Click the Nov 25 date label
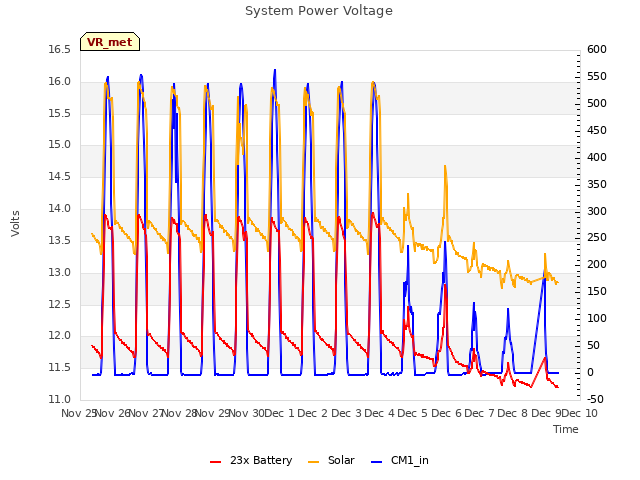 coord(79,414)
